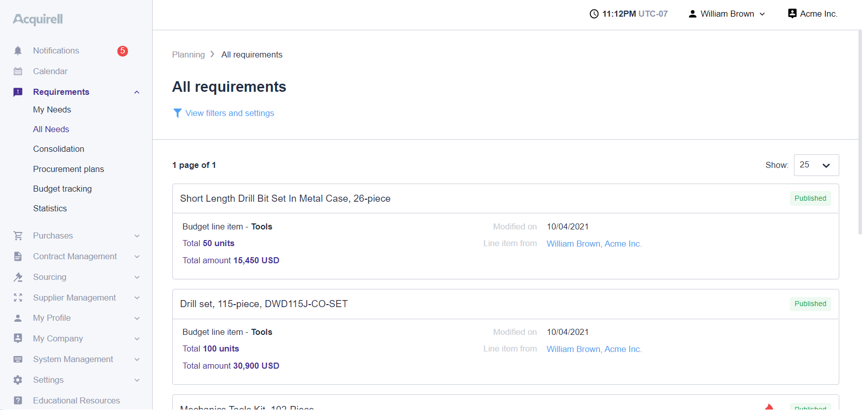The image size is (868, 410).
Task: Click the Settings gear icon
Action: [x=18, y=380]
